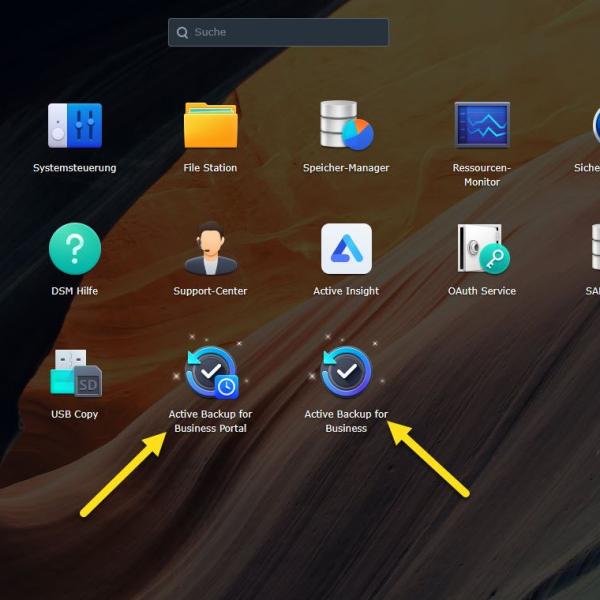
Task: Click the magnifier icon in search bar
Action: [x=182, y=32]
